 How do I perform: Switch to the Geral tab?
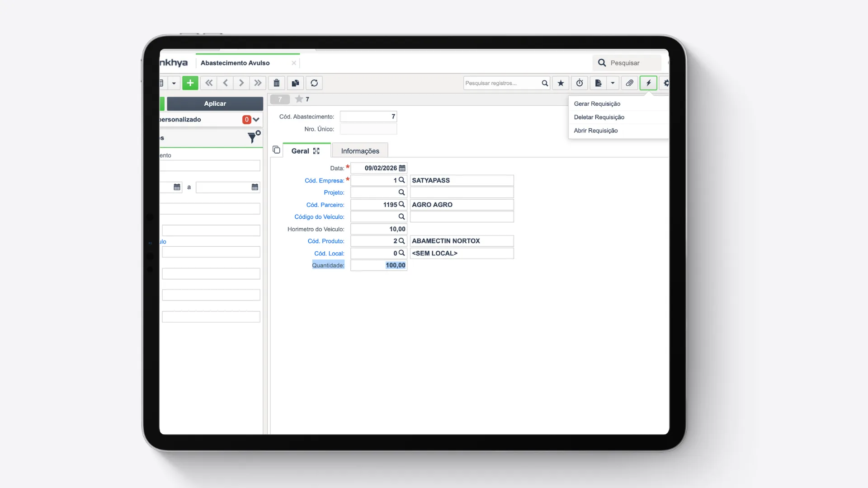tap(300, 151)
